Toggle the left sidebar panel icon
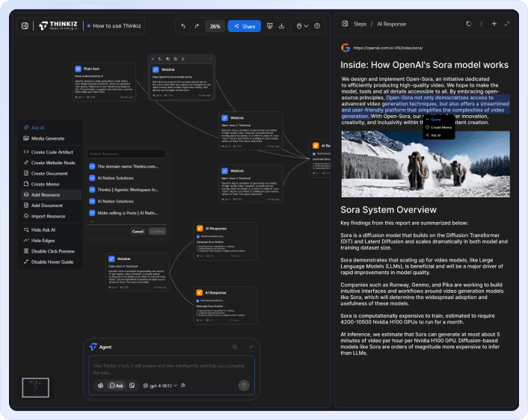Image resolution: width=528 pixels, height=420 pixels. tap(25, 26)
